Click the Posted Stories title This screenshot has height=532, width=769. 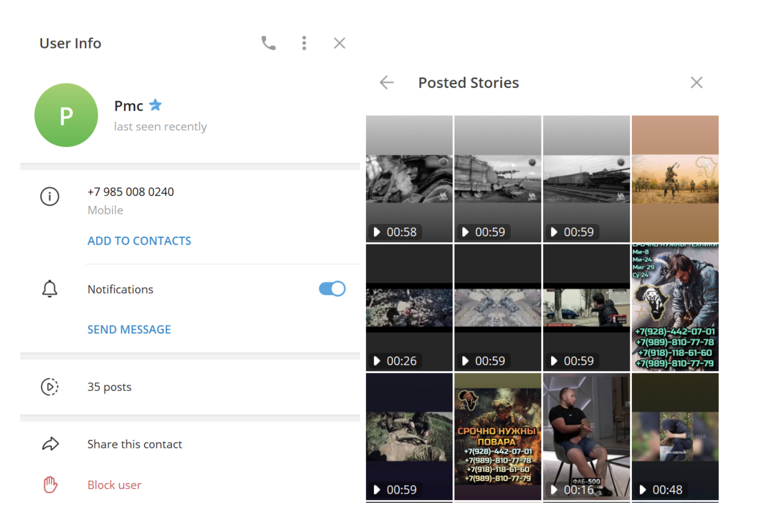tap(469, 82)
